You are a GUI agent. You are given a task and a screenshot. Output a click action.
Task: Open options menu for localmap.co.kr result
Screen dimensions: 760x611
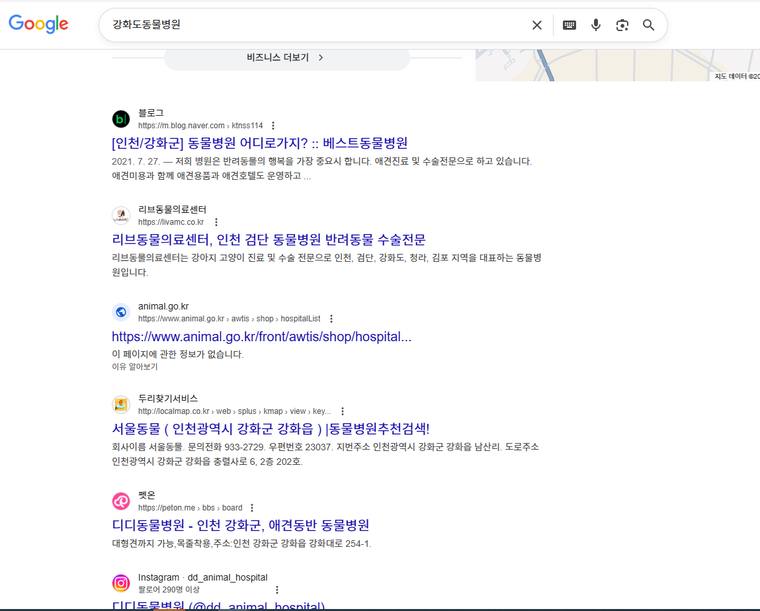coord(343,411)
